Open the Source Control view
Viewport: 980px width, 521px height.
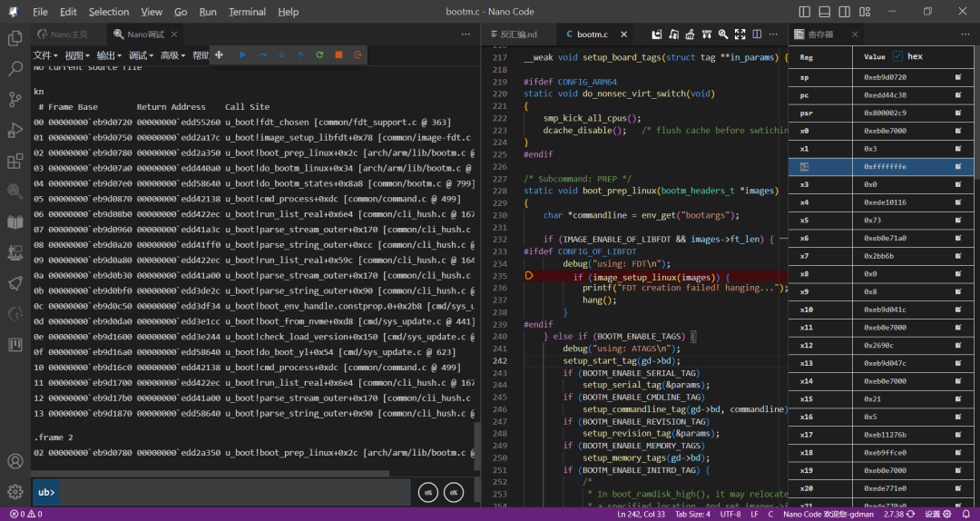[15, 100]
